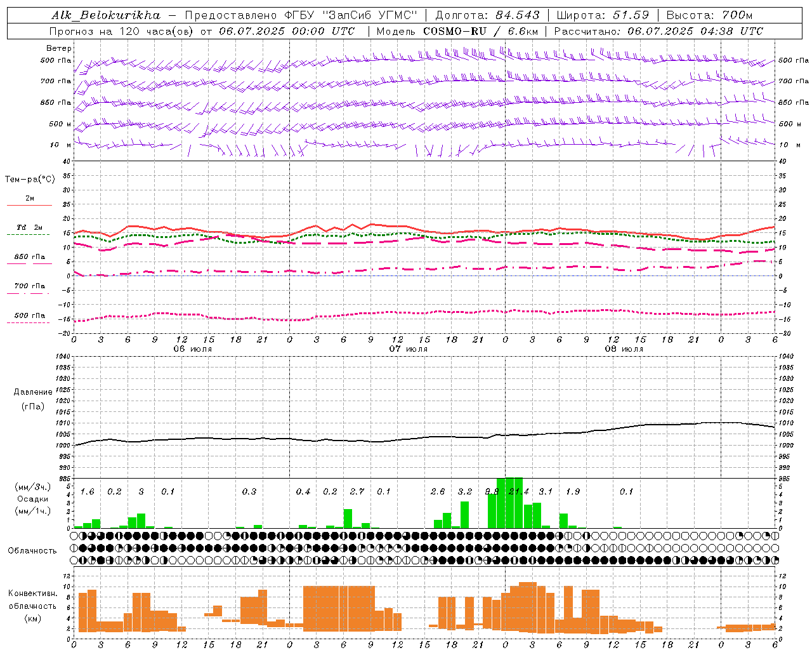812x650 pixels.
Task: Click the Облачность cloudiness label
Action: click(32, 550)
